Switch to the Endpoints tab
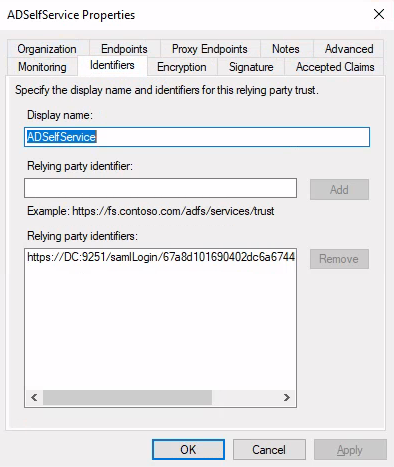This screenshot has width=394, height=467. point(124,49)
